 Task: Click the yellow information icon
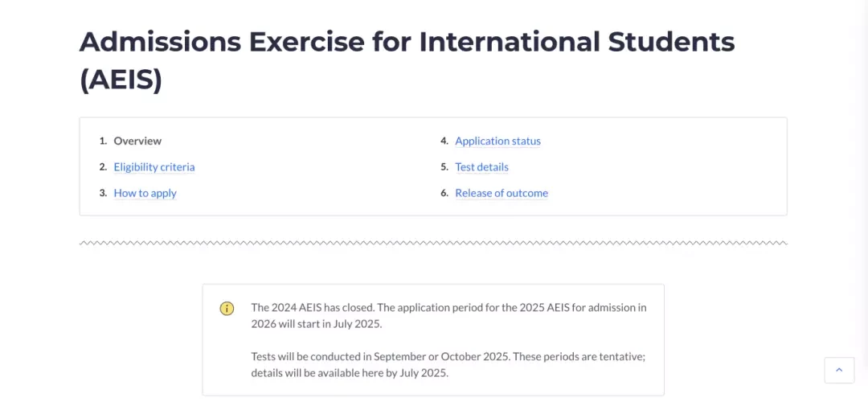click(x=227, y=309)
